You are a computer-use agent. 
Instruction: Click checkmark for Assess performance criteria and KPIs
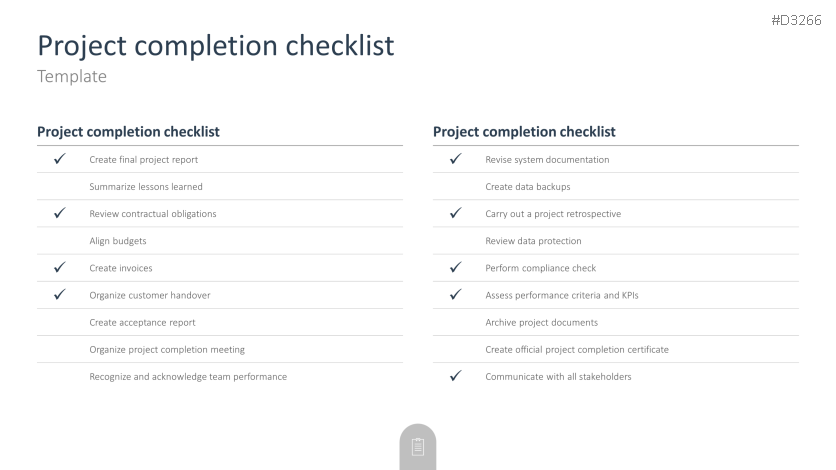[x=455, y=295]
